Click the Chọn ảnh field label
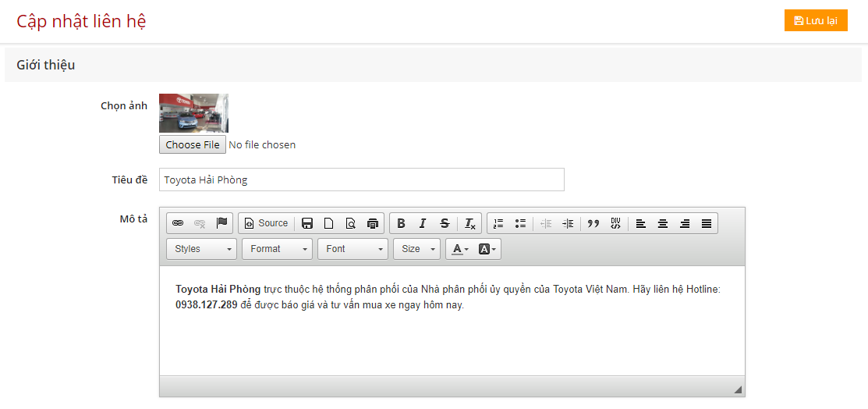 coord(124,106)
